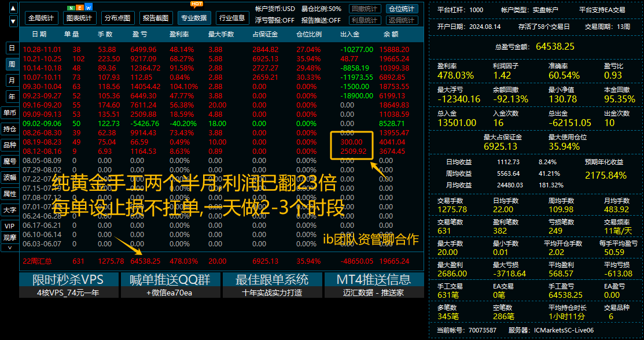Select 日 period view
Screen dimensions: 644x340
[12, 48]
